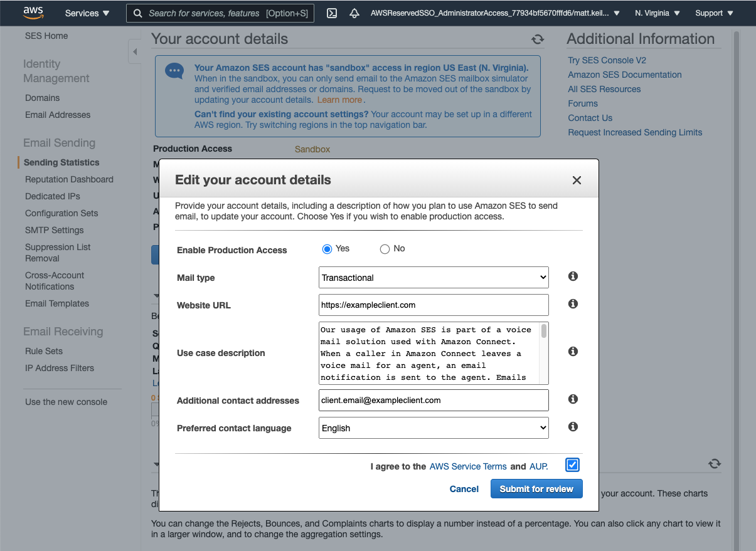Select Yes for Enable Production Access
Image resolution: width=756 pixels, height=551 pixels.
pyautogui.click(x=327, y=249)
